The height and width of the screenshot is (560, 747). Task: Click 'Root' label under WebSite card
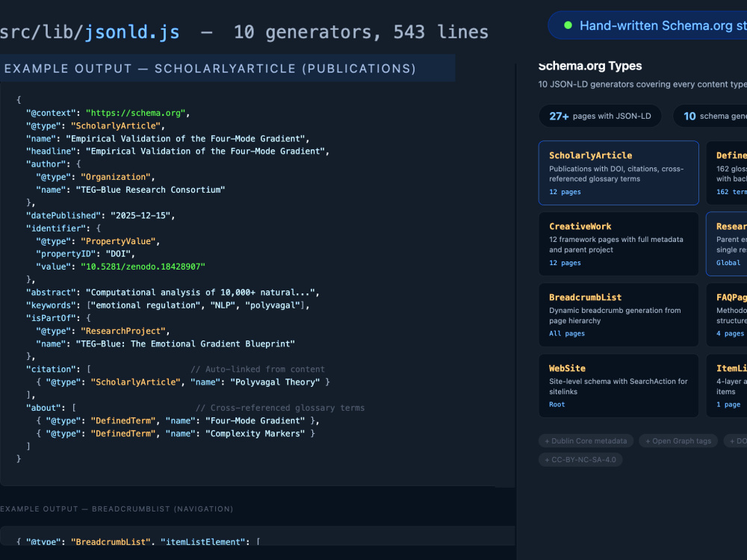click(x=557, y=404)
